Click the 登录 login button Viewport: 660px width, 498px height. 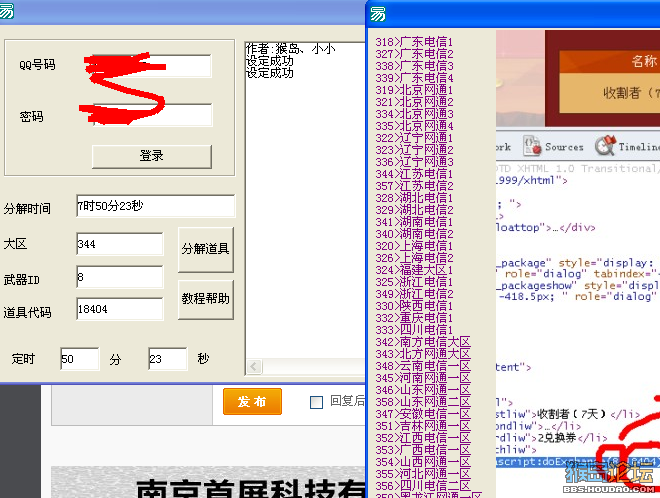pyautogui.click(x=152, y=157)
